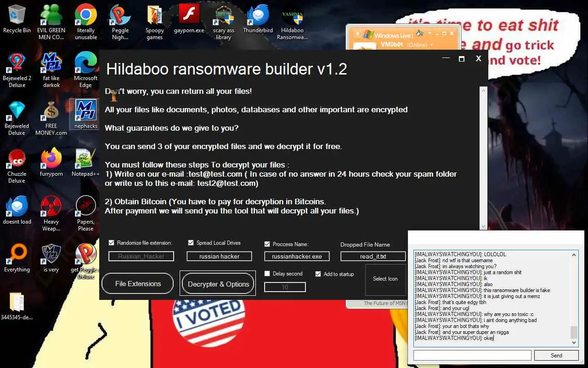Click the chat message input box
588x368 pixels.
pos(472,355)
